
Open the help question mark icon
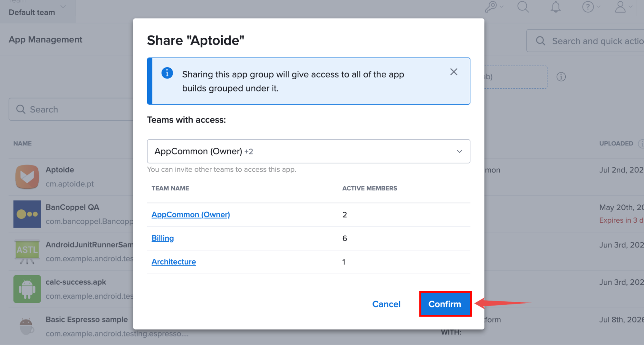[x=588, y=7]
